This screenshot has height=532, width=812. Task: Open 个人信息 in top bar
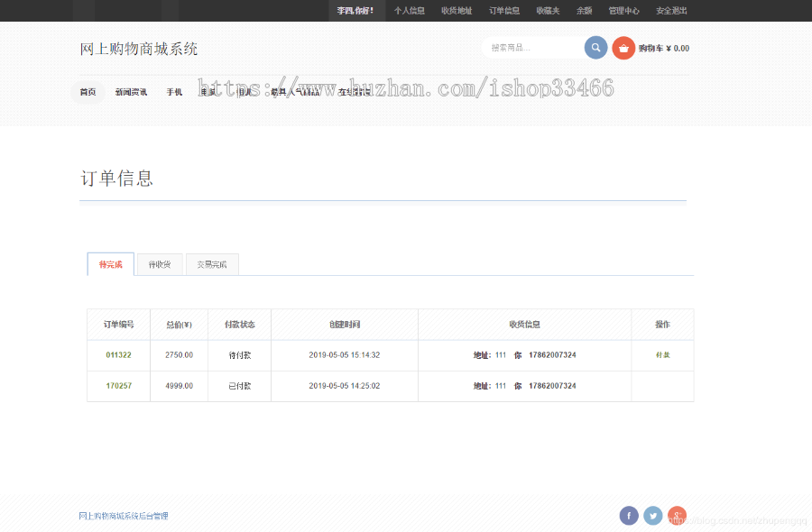[x=409, y=10]
